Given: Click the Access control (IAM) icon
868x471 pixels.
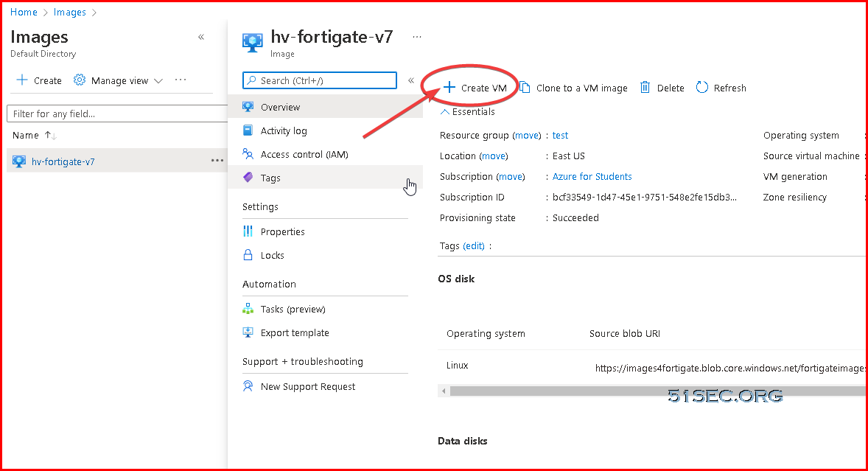Looking at the screenshot, I should click(248, 154).
